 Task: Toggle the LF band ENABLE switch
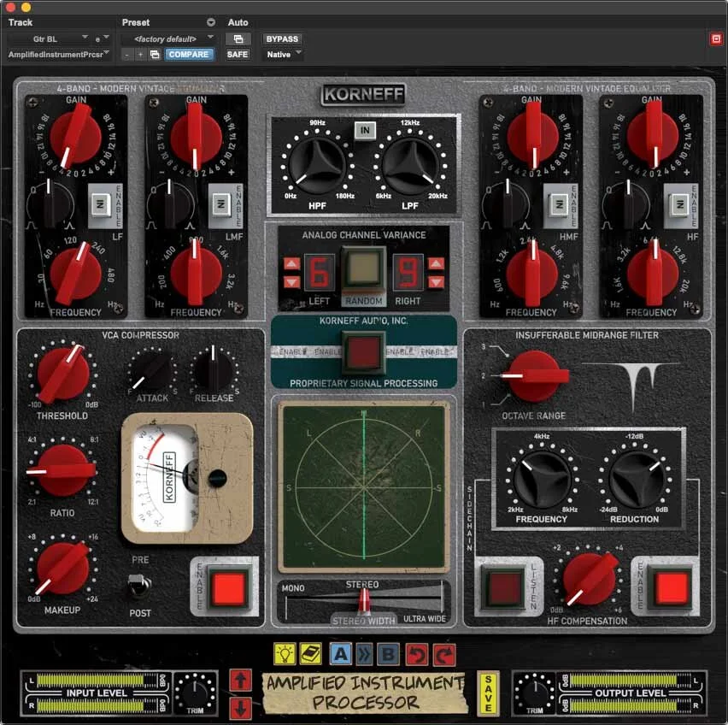100,205
